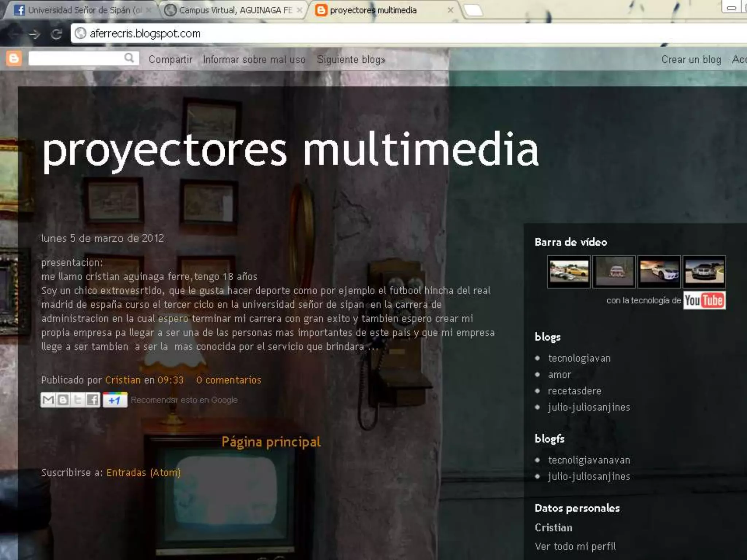
Task: Click Informar sobre mal uso link
Action: point(254,59)
